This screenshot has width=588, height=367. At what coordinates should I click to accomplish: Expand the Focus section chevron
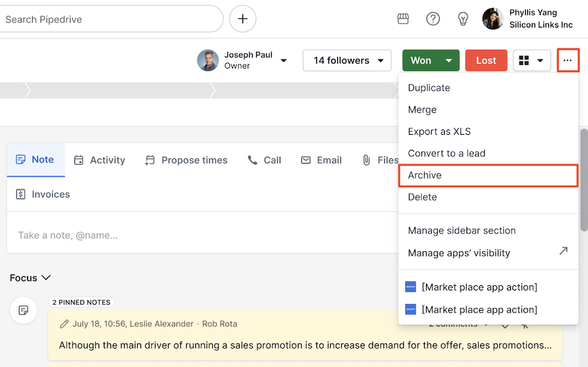46,277
